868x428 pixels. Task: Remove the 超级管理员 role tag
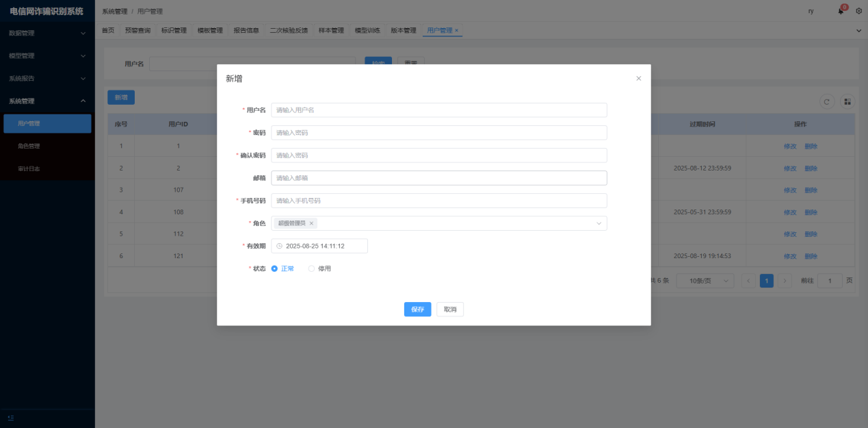pos(311,223)
